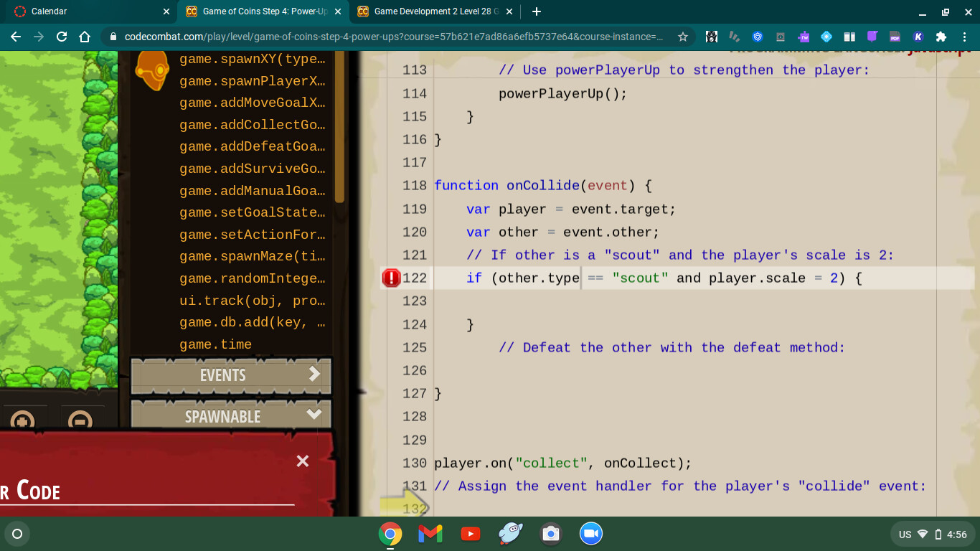980x551 pixels.
Task: Open a new browser tab
Action: (537, 11)
